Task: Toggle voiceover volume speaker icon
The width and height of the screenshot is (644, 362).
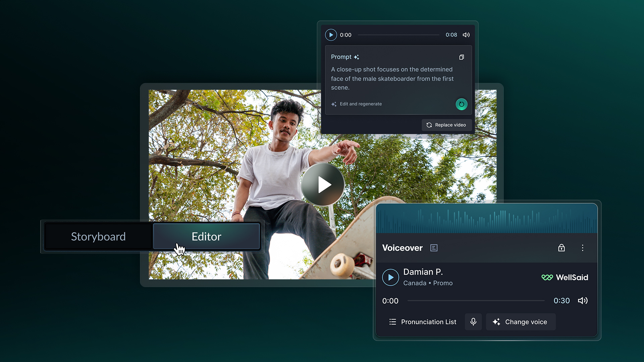Action: point(583,301)
